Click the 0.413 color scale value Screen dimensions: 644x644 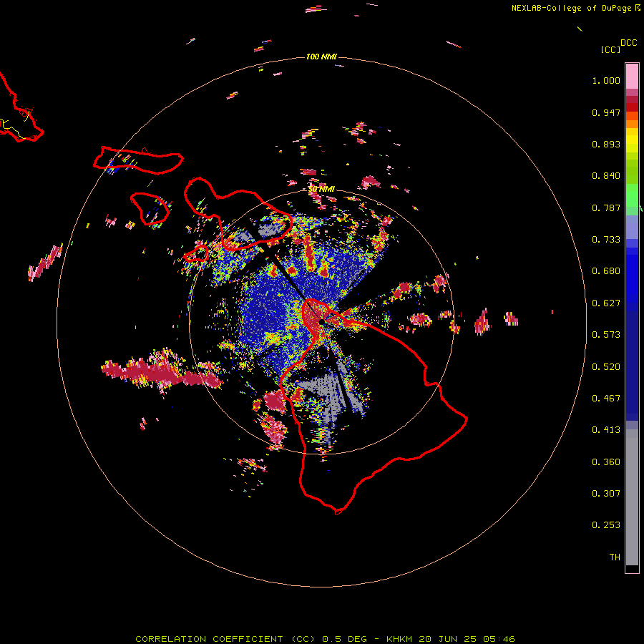606,430
